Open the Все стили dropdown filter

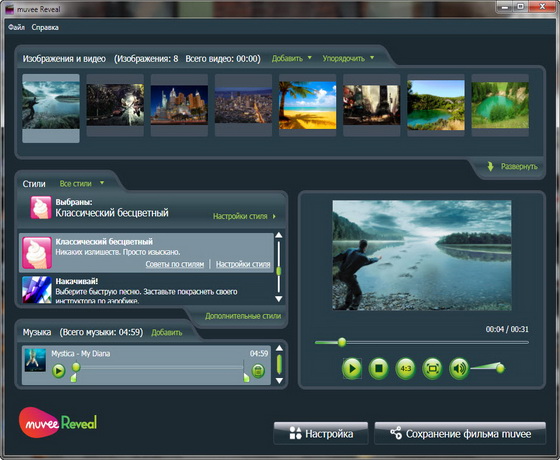[81, 184]
